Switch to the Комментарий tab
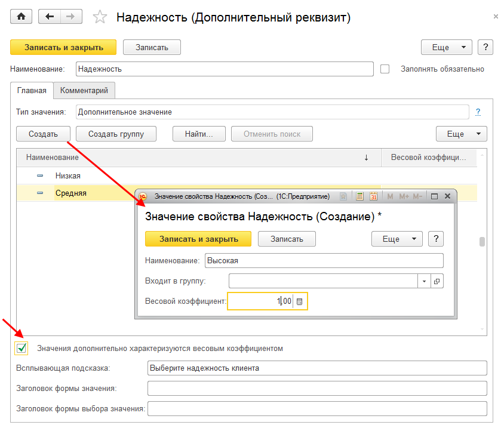This screenshot has height=428, width=504. pyautogui.click(x=84, y=91)
